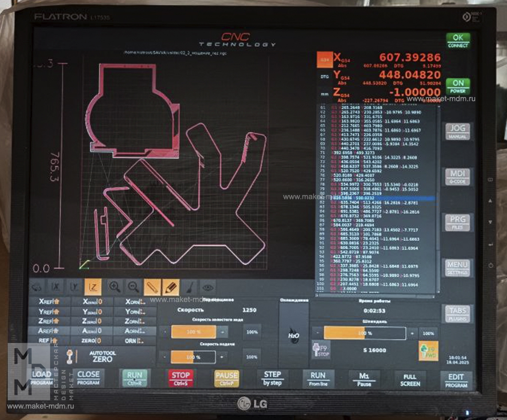507x420 pixels.
Task: Zero the Y axis with Yzero
Action: (x=92, y=311)
